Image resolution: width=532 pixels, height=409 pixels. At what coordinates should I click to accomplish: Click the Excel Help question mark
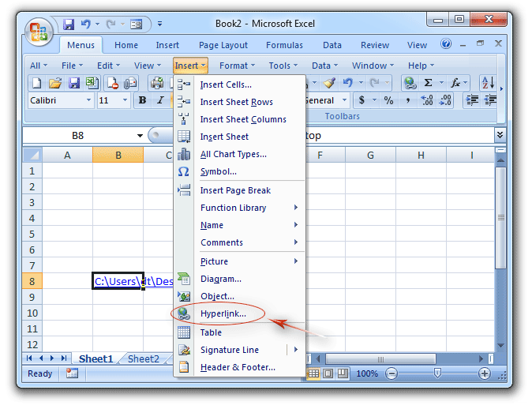(x=446, y=43)
